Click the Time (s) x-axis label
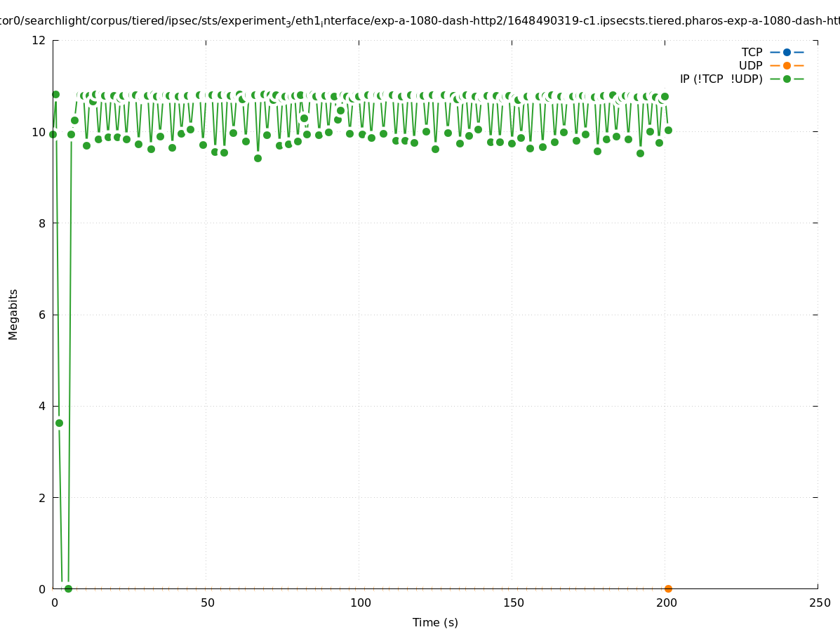The width and height of the screenshot is (840, 632). click(435, 622)
